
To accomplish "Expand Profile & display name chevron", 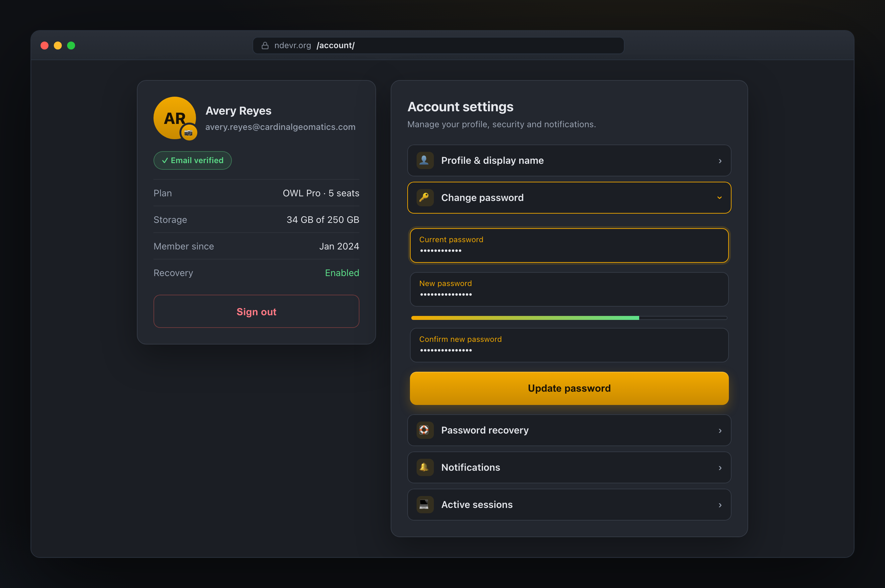I will coord(720,161).
